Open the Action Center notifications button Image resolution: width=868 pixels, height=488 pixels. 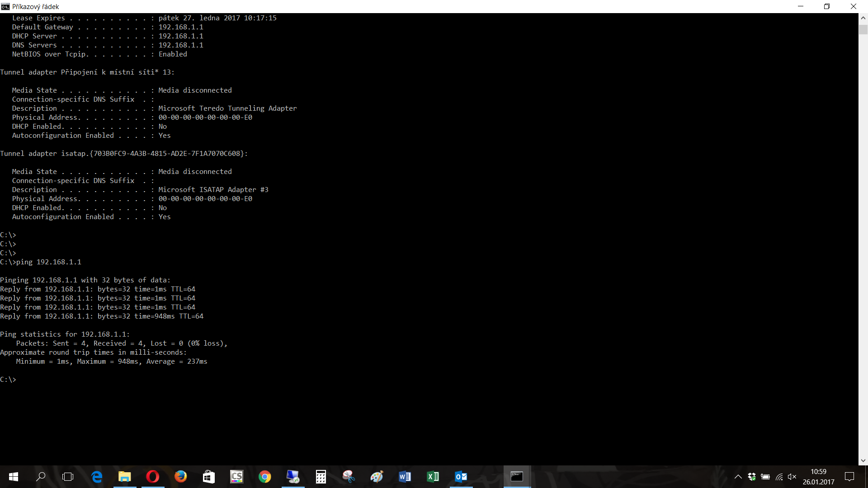[849, 477]
